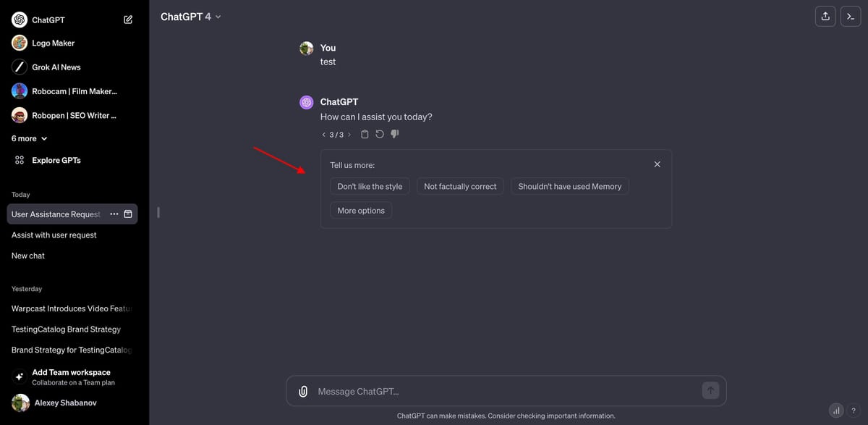Image resolution: width=868 pixels, height=425 pixels.
Task: Give a thumbs-down on ChatGPT's reply
Action: point(394,134)
